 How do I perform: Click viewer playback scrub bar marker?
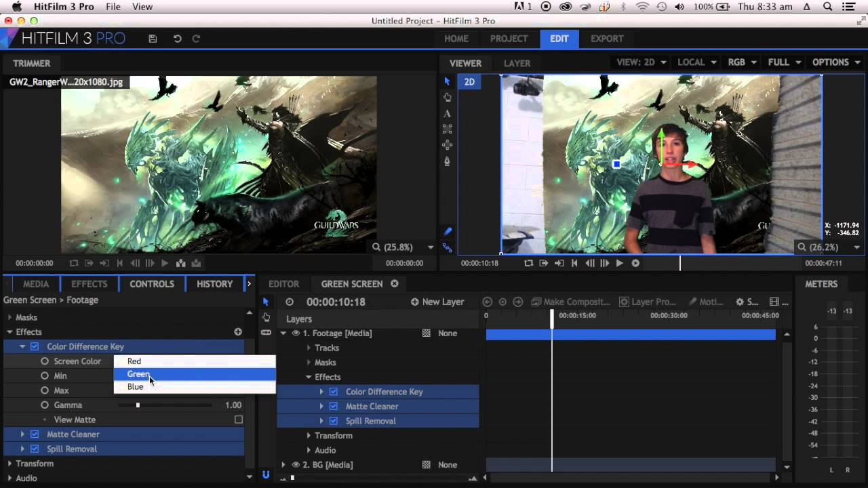[680, 263]
